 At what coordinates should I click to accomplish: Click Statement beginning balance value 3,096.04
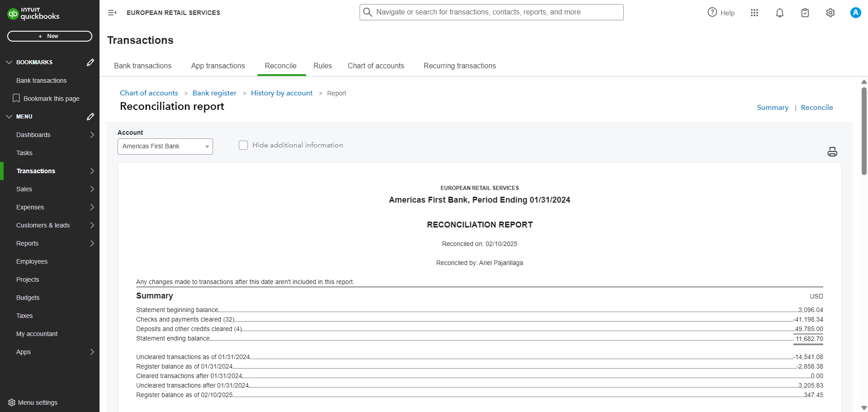tap(811, 310)
